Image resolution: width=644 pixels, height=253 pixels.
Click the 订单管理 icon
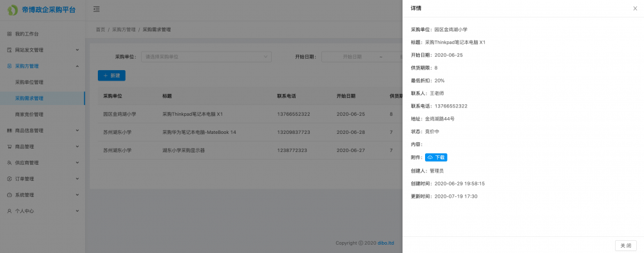pos(10,179)
